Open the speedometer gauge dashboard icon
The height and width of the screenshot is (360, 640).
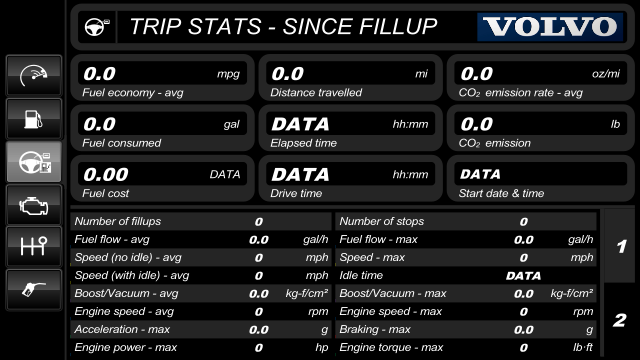point(34,76)
